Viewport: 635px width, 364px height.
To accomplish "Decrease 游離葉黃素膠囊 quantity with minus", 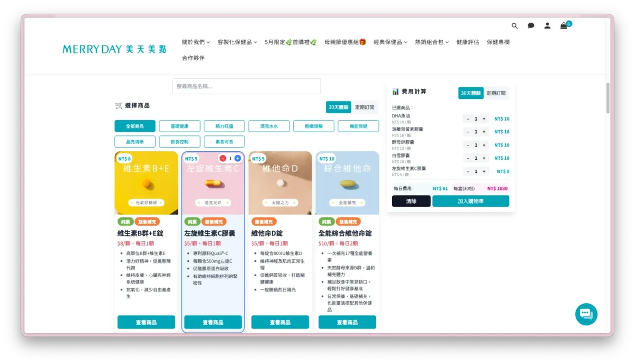I will tap(468, 132).
